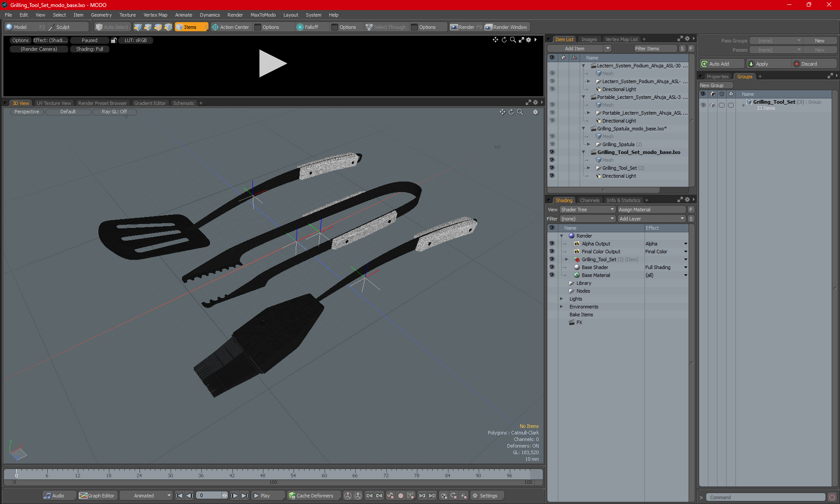Choose the Edges selection mode icon
Image resolution: width=840 pixels, height=504 pixels.
[148, 27]
